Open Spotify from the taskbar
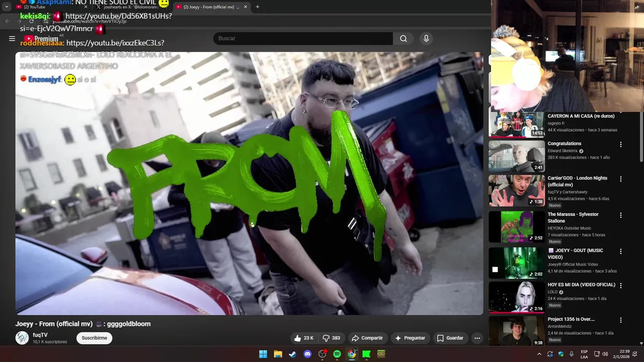Image resolution: width=644 pixels, height=362 pixels. click(337, 354)
